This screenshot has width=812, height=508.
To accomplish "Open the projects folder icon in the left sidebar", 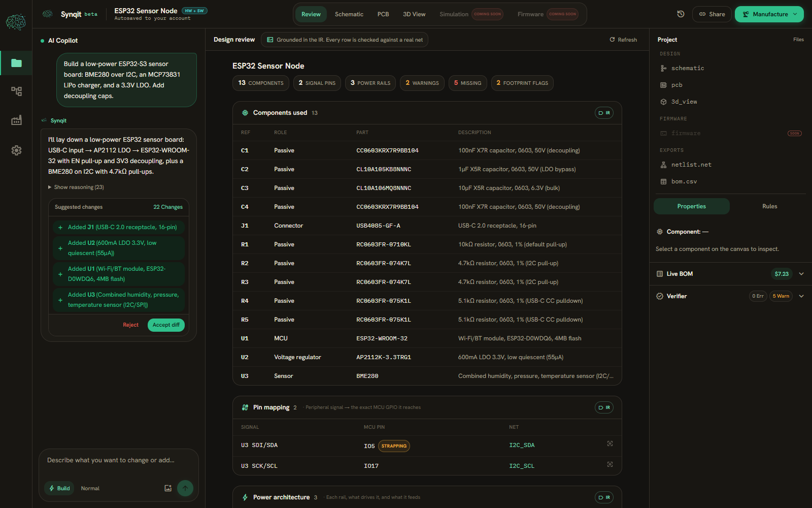I will tap(16, 63).
